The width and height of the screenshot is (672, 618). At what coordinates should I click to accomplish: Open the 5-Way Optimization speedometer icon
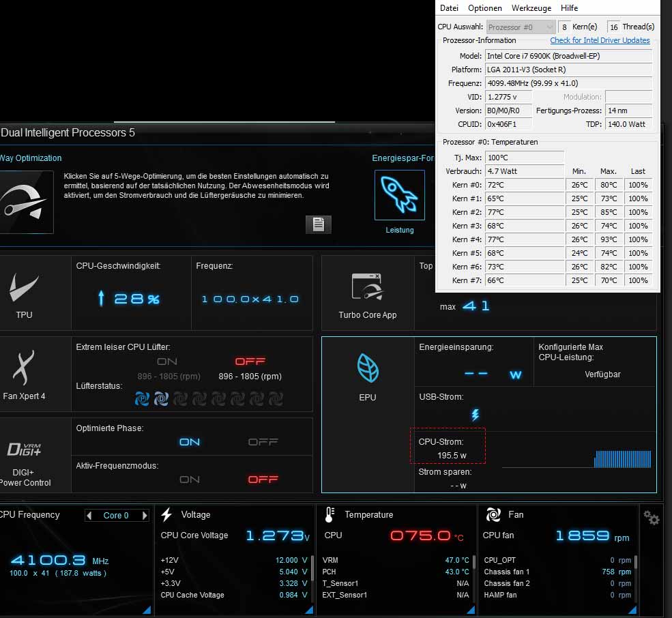pyautogui.click(x=26, y=203)
